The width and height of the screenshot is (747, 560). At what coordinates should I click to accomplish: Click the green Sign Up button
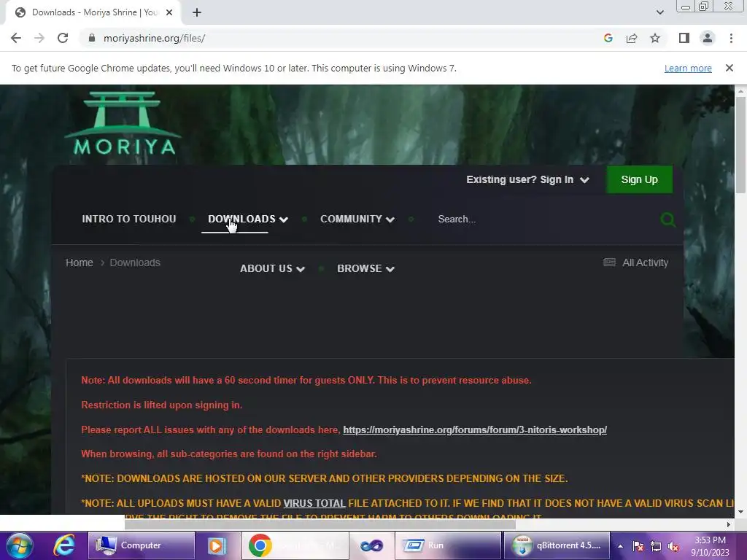tap(639, 179)
